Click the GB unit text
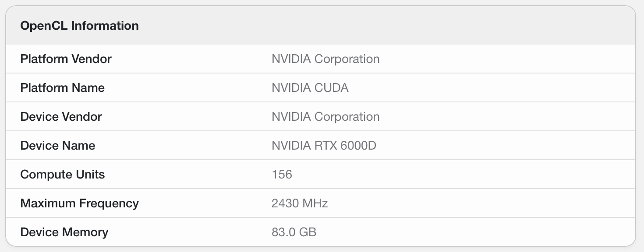Screen dimensions: 644x252 pyautogui.click(x=308, y=232)
